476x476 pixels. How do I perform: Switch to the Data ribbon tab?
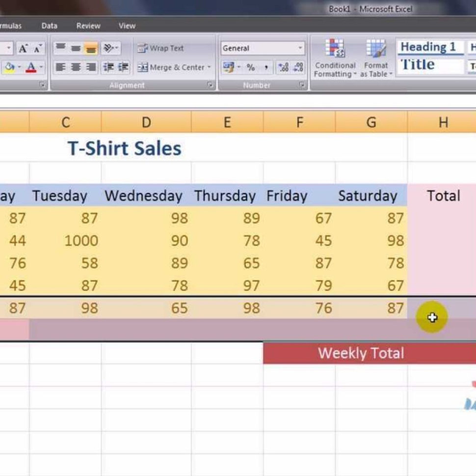[x=49, y=26]
